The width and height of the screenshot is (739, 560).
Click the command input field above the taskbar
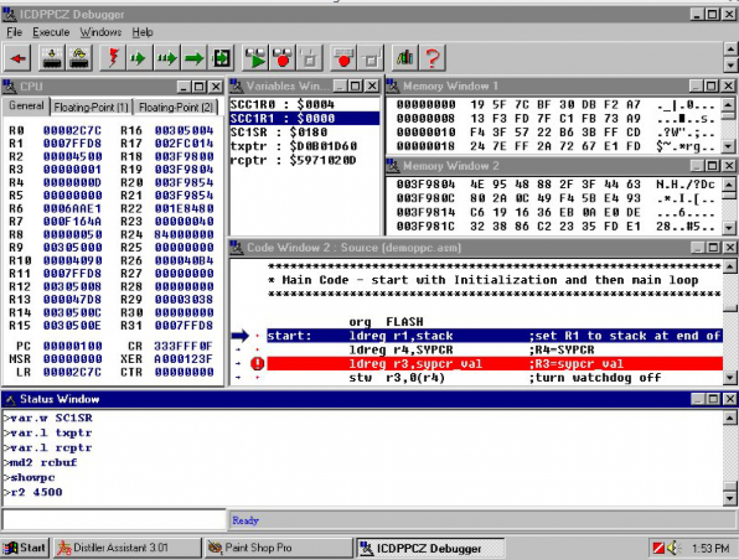[x=114, y=520]
